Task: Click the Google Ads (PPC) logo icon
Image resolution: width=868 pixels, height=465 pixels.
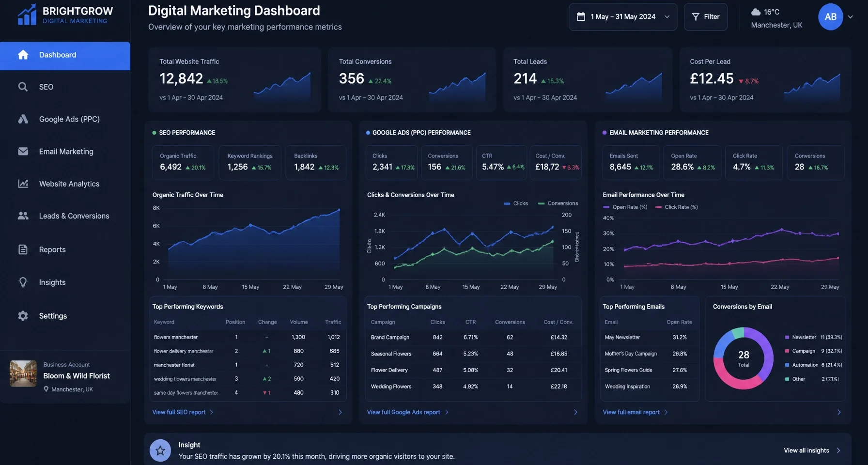Action: [23, 119]
